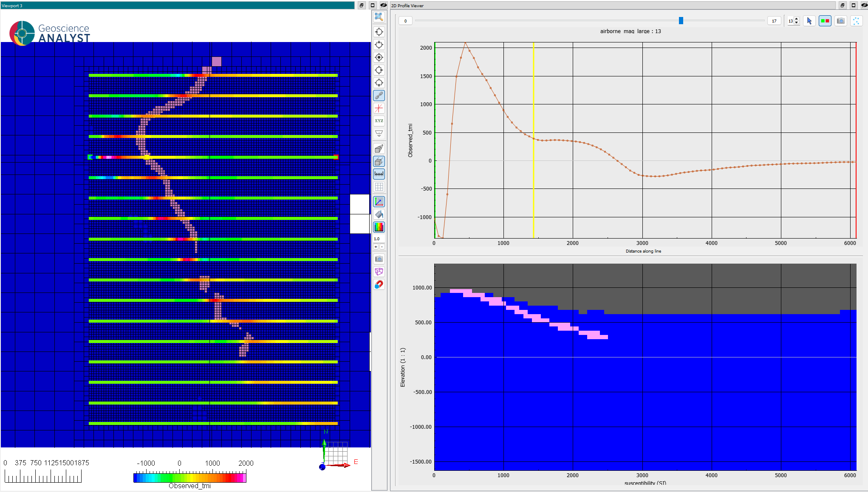
Task: Take a Viewport 3 screenshot with camera icon
Action: pos(379,259)
